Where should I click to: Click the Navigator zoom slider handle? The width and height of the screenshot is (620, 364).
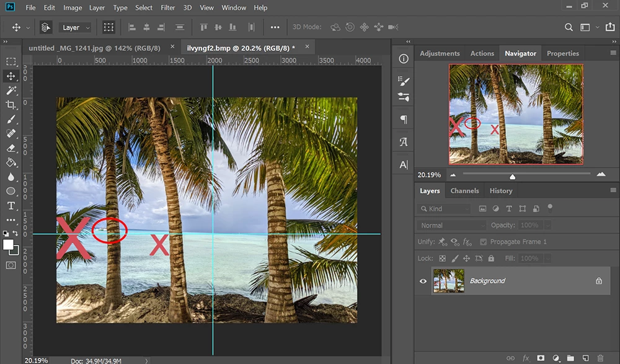point(513,177)
